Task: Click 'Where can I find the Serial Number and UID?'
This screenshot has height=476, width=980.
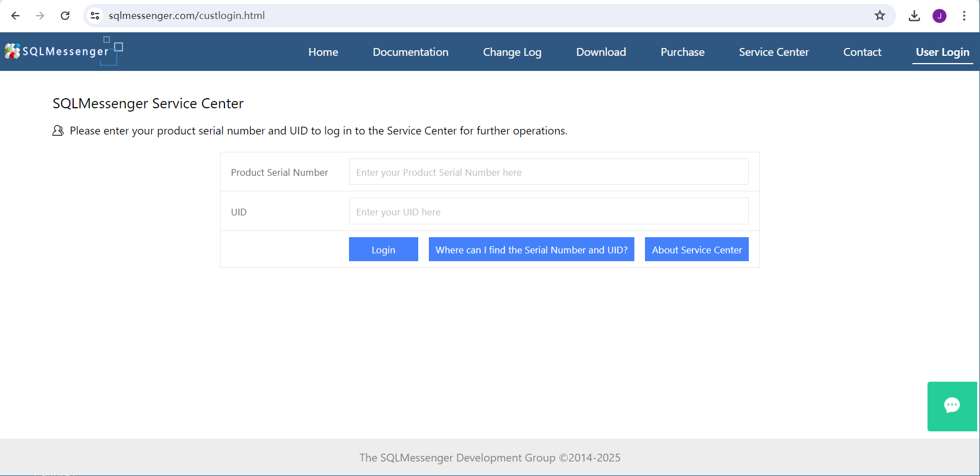Action: click(531, 249)
